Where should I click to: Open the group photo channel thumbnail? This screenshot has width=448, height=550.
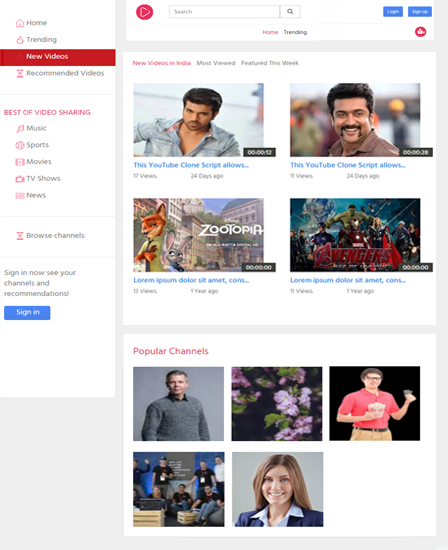(179, 489)
